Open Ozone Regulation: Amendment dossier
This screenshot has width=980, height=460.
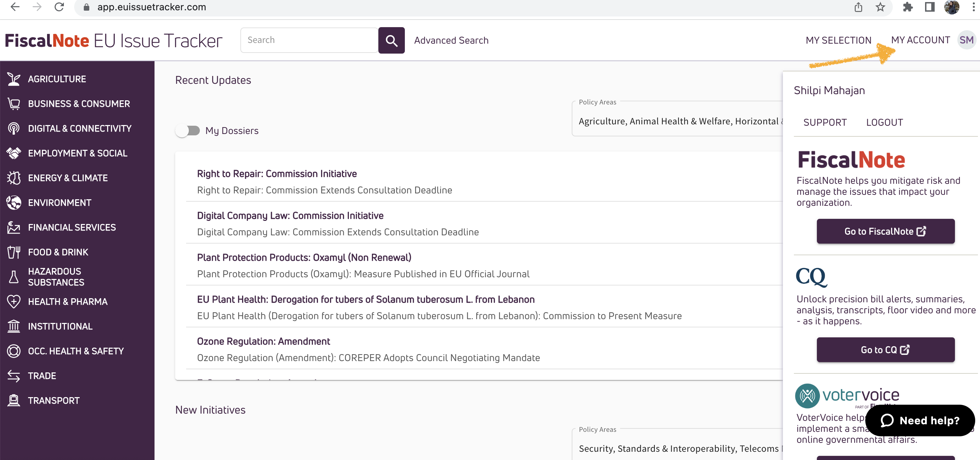[x=263, y=341]
